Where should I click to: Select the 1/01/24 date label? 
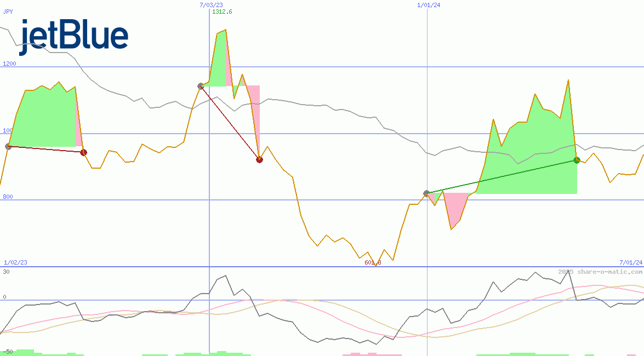coord(429,5)
